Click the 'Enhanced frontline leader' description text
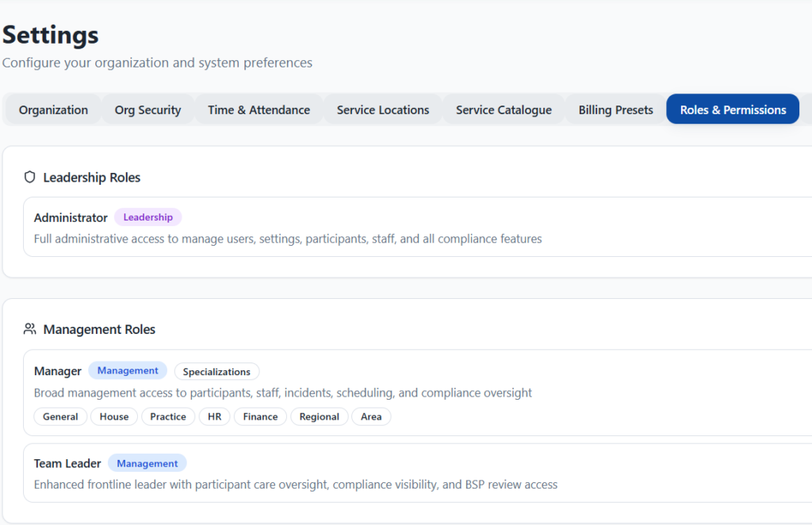The width and height of the screenshot is (812, 525). [x=296, y=485]
